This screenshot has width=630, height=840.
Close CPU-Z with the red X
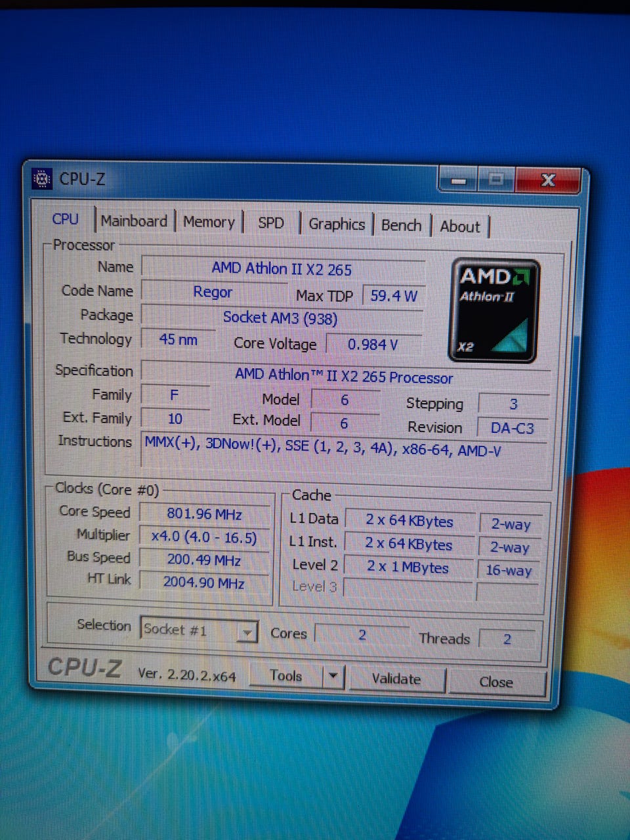pos(548,179)
